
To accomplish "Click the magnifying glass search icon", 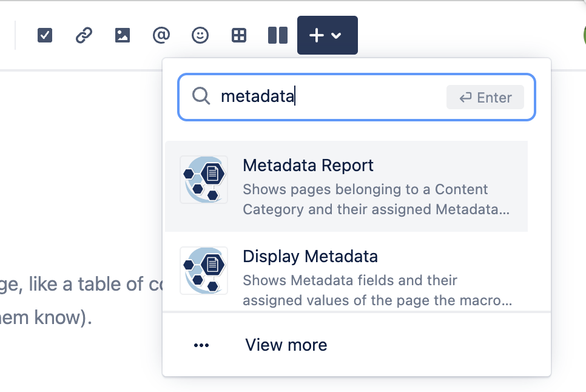I will tap(201, 96).
